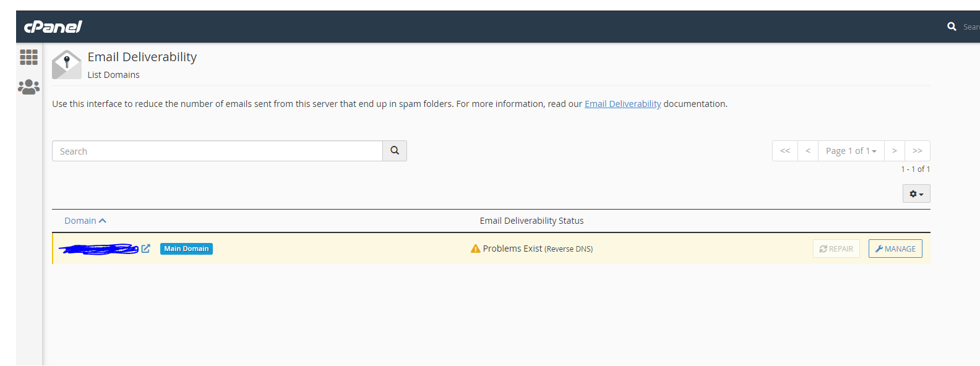Click the Manage button for domain
Viewport: 980px width, 366px height.
tap(895, 249)
